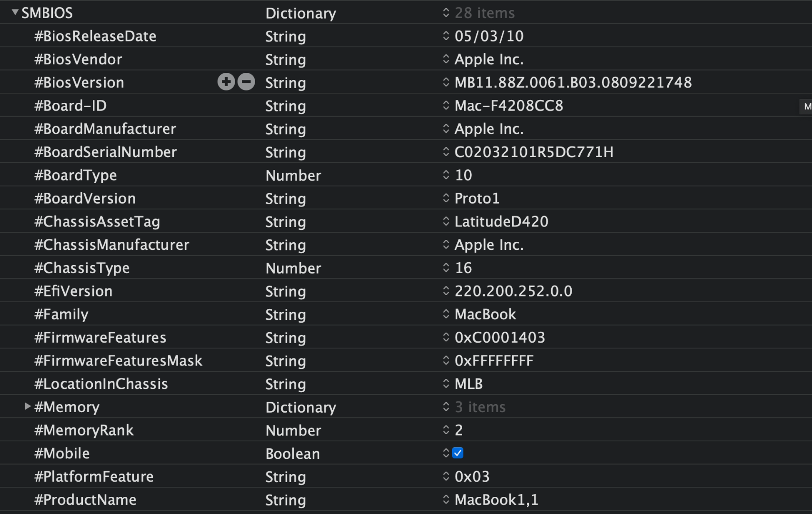The image size is (812, 514).
Task: Uncheck the #Mobile boolean checkbox
Action: click(458, 453)
